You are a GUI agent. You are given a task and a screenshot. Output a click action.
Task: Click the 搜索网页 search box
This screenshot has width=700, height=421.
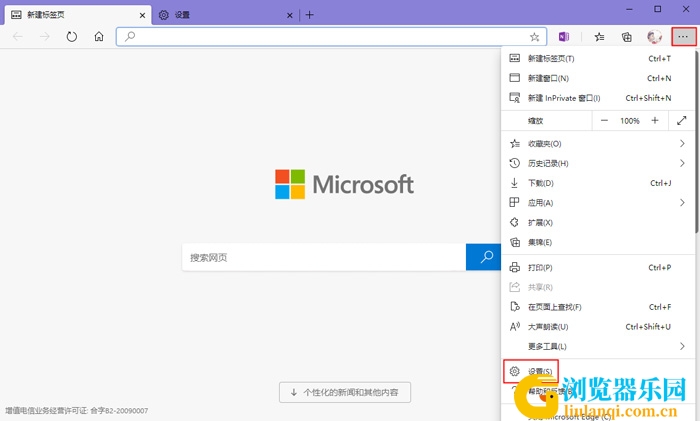[324, 257]
